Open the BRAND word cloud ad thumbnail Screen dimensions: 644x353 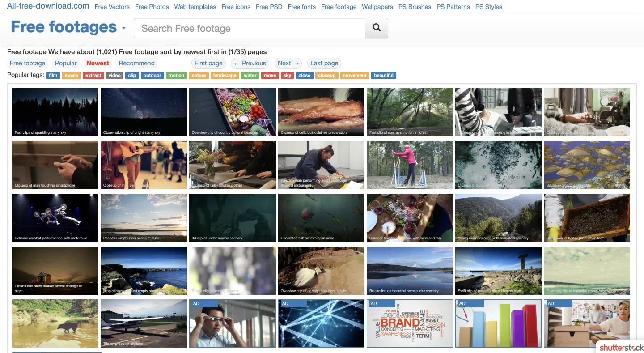[410, 323]
